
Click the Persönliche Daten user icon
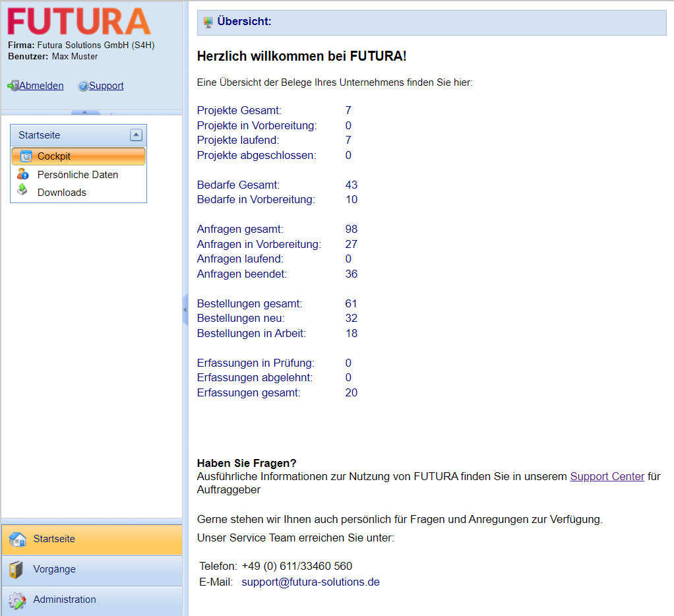pos(23,175)
